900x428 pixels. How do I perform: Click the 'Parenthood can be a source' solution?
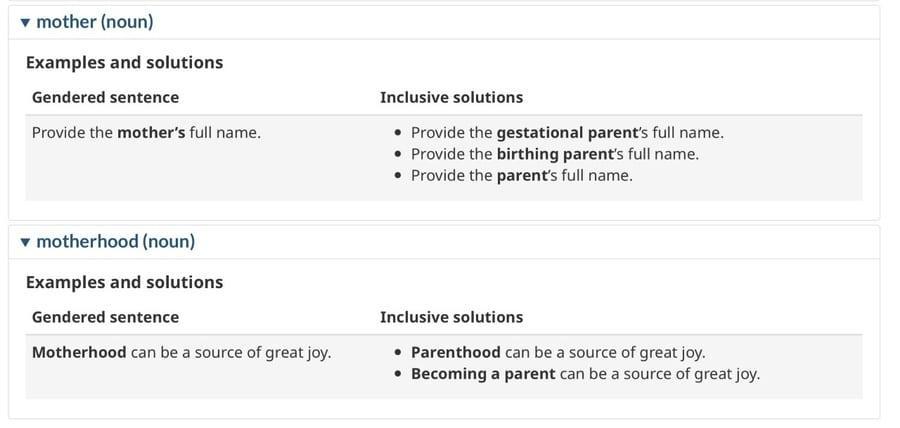coord(558,352)
